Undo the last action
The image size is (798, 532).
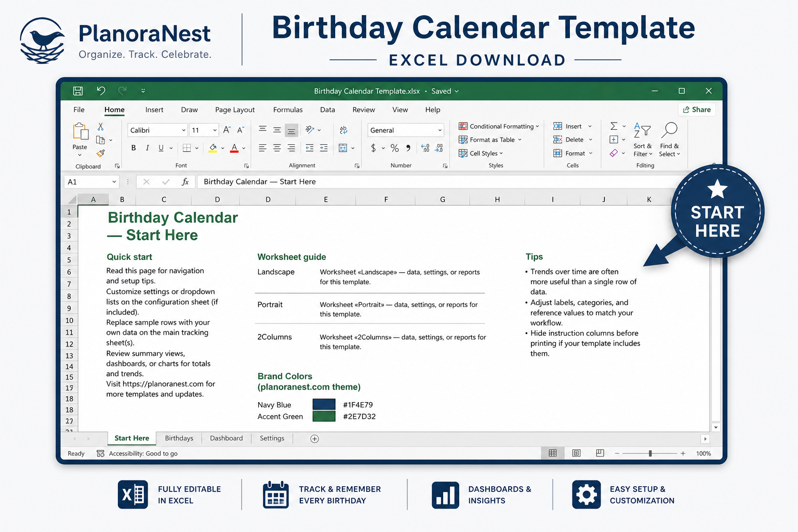click(101, 91)
